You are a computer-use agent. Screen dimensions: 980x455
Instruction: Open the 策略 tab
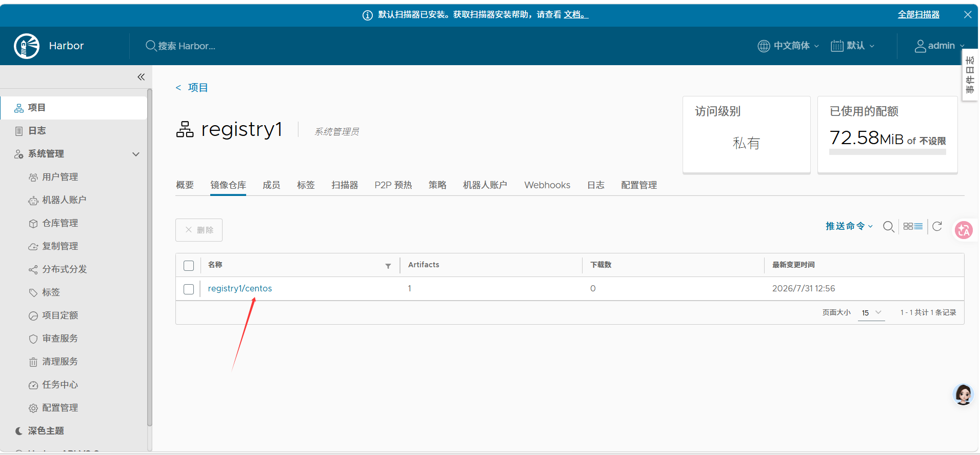point(437,185)
